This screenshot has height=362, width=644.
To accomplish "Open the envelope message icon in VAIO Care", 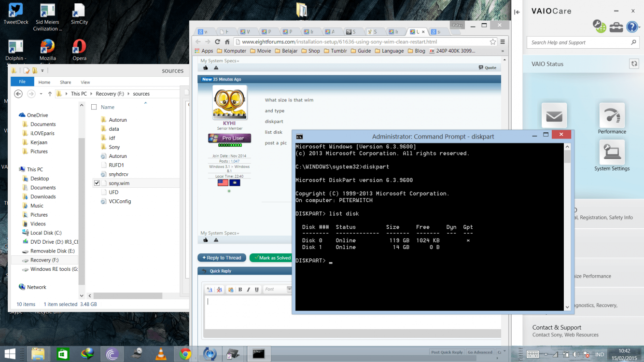I will pyautogui.click(x=554, y=116).
